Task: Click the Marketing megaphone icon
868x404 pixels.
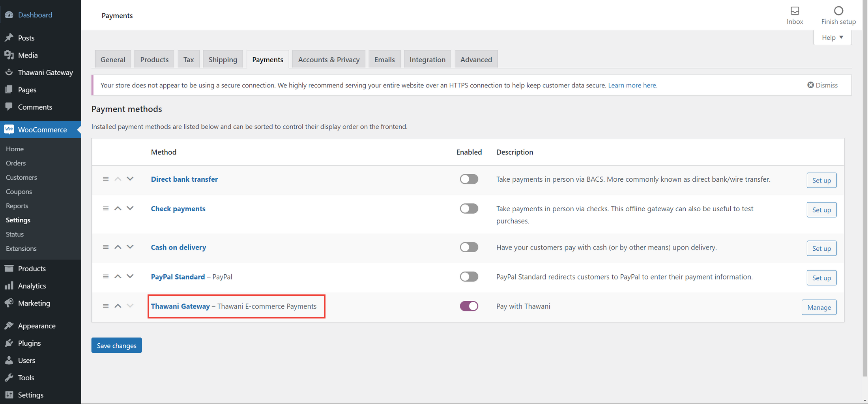Action: click(x=9, y=303)
